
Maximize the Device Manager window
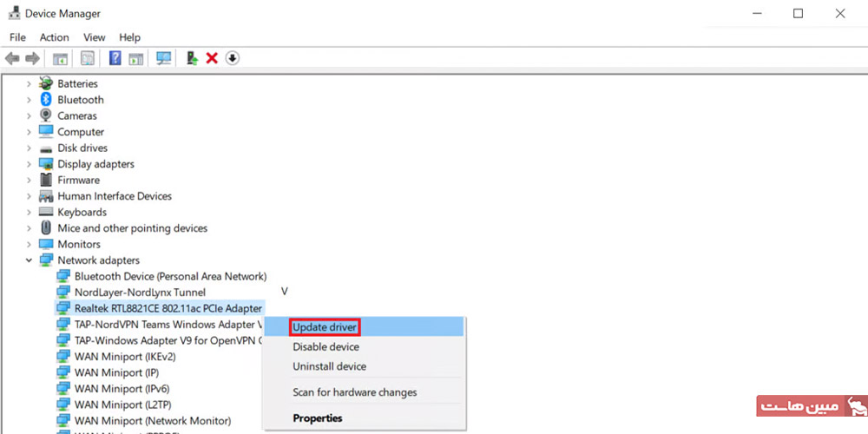pos(798,13)
